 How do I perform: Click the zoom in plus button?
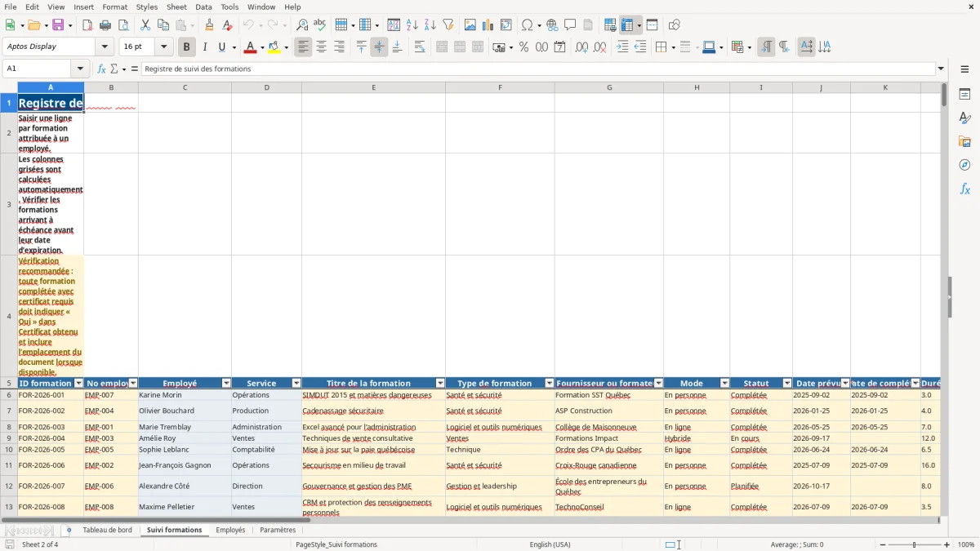pyautogui.click(x=947, y=544)
